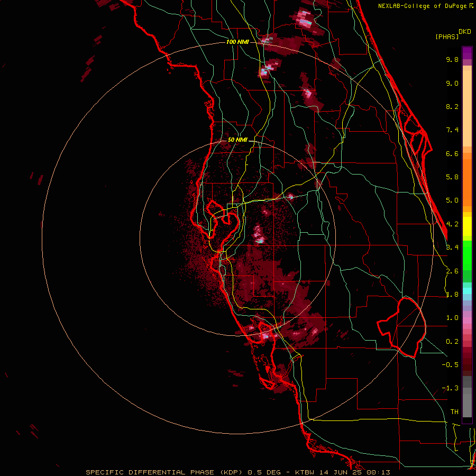476x476 pixels.
Task: Click the 9.0 value on the scale
Action: tap(452, 83)
